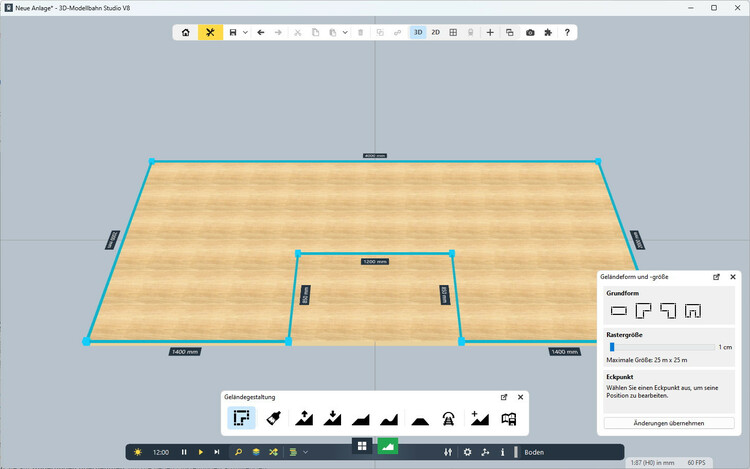This screenshot has height=469, width=750.
Task: Expand the dropdown next to green list icon
Action: coord(306,452)
